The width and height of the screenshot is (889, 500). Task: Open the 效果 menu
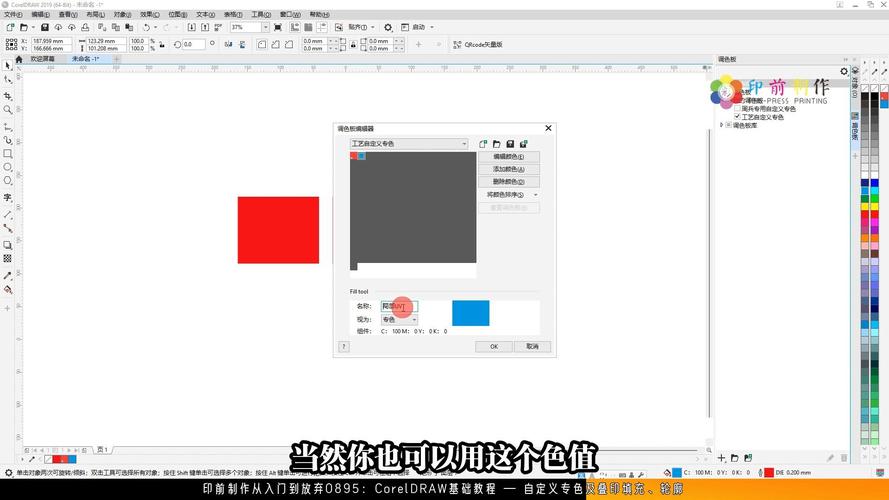click(x=150, y=14)
